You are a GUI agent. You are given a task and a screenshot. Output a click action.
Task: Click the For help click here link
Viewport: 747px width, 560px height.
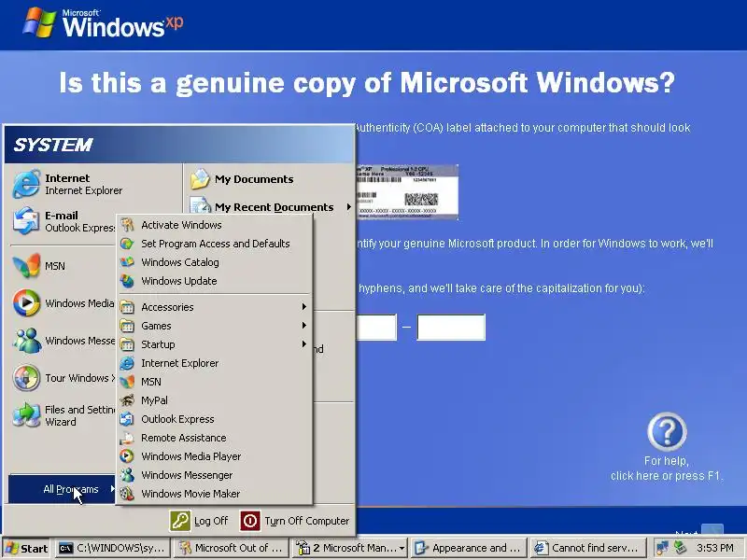coord(667,469)
